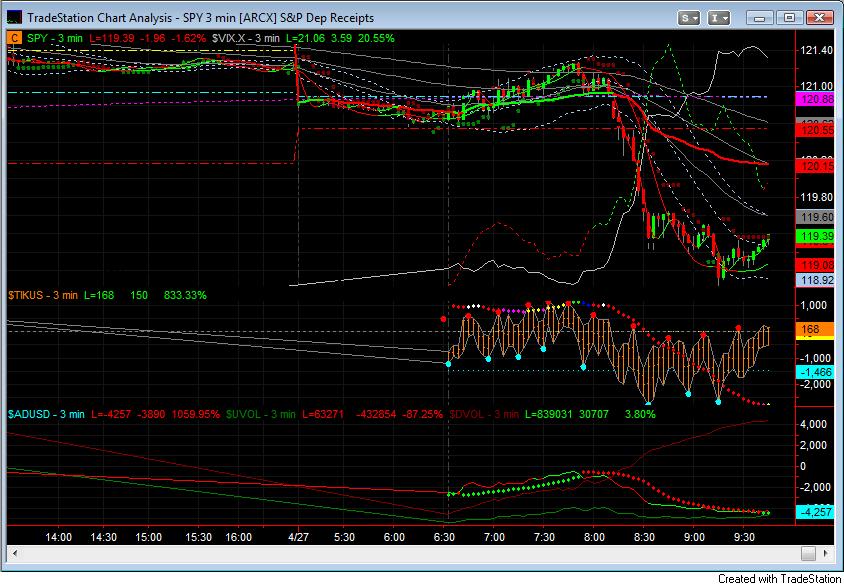Select the '$UVOL - 3 min' label
844x585 pixels.
[261, 414]
